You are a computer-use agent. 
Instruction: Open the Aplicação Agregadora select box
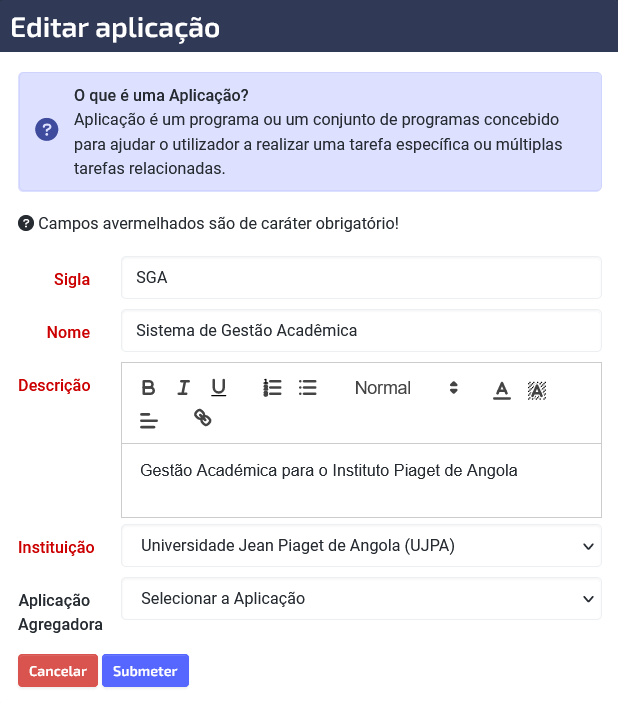coord(361,599)
